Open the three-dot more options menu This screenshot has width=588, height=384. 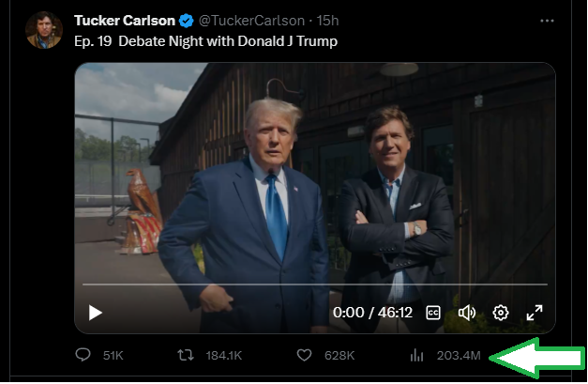click(547, 20)
